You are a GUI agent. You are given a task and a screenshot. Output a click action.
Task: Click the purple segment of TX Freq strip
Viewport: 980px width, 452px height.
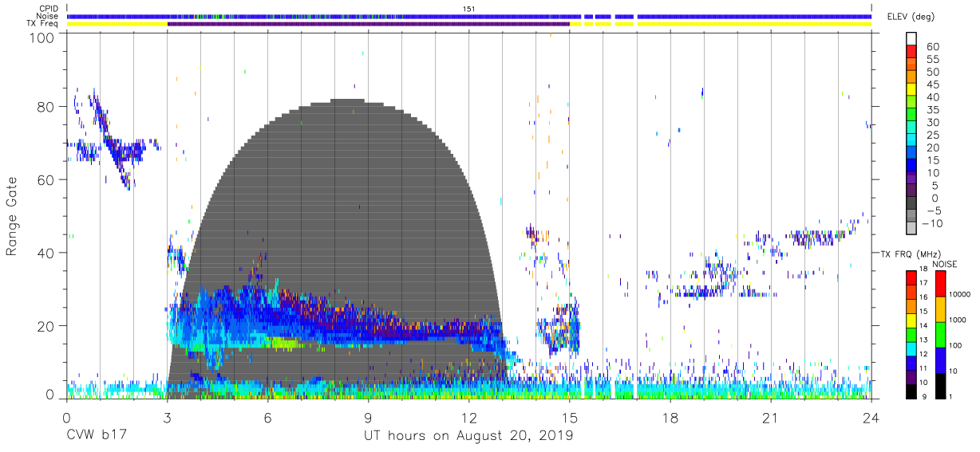(369, 24)
